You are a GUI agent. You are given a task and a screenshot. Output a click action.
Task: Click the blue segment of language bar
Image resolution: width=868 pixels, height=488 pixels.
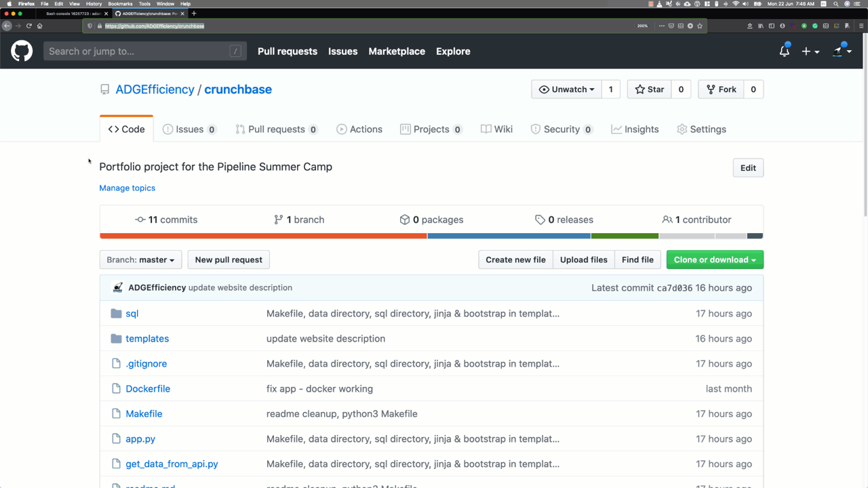coord(509,236)
